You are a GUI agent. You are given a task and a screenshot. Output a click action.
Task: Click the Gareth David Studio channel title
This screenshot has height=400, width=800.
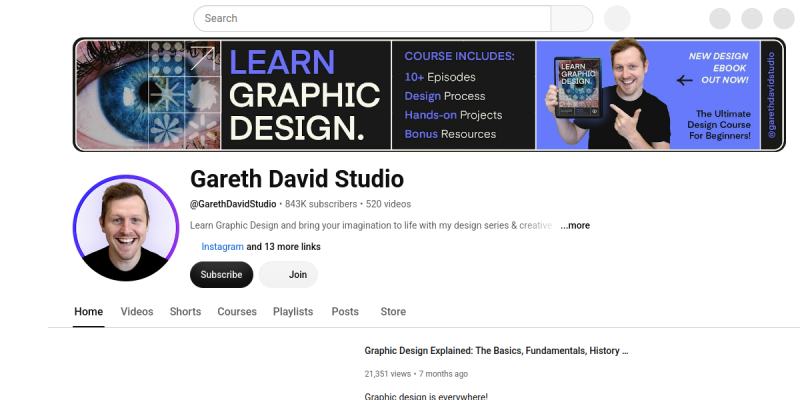point(297,179)
